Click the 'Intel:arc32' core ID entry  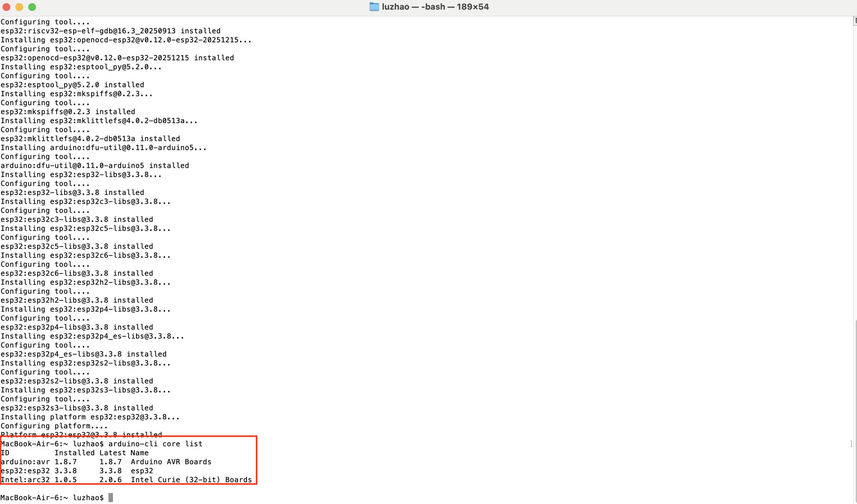pyautogui.click(x=25, y=480)
